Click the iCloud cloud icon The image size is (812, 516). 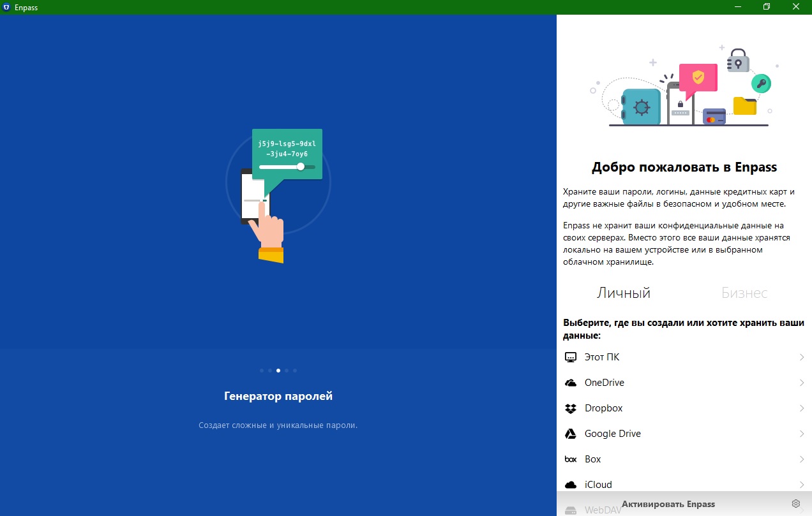coord(571,485)
